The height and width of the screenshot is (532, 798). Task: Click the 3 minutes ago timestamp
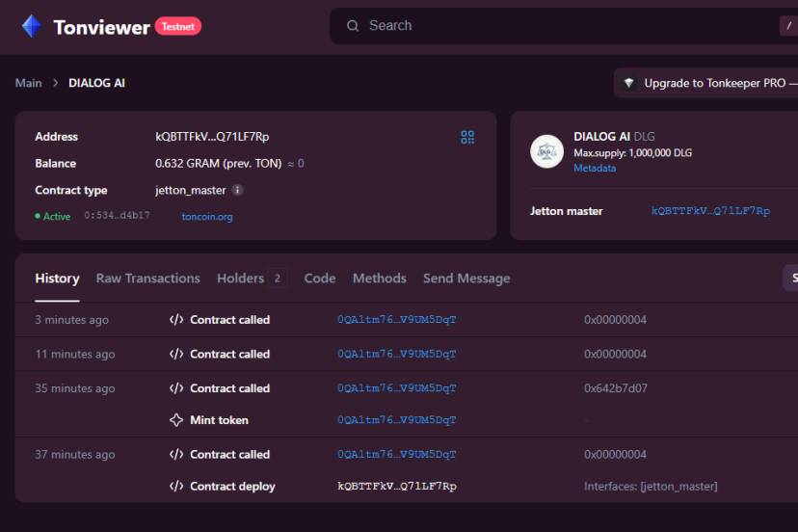tap(71, 320)
